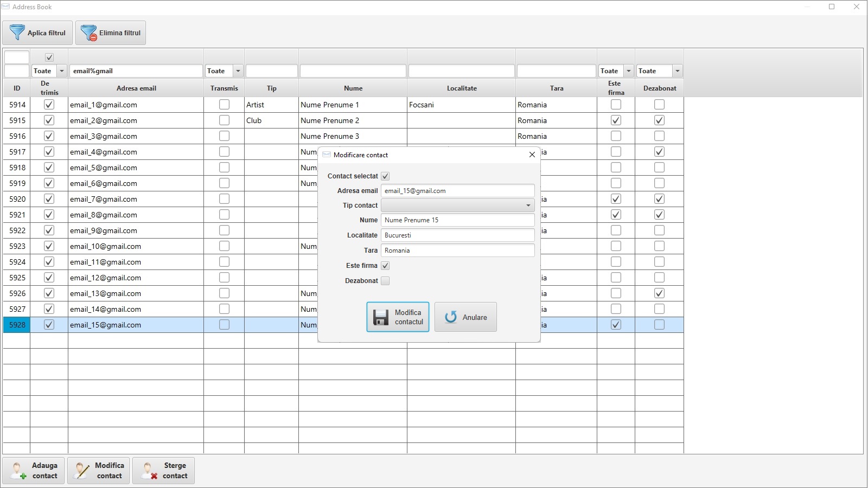Expand the Dezabonat filter dropdown
This screenshot has height=488, width=868.
(x=677, y=71)
